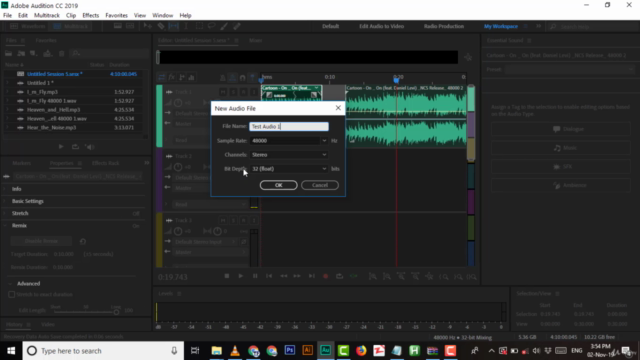
Task: Solo Track 3 with its S button
Action: (x=233, y=220)
